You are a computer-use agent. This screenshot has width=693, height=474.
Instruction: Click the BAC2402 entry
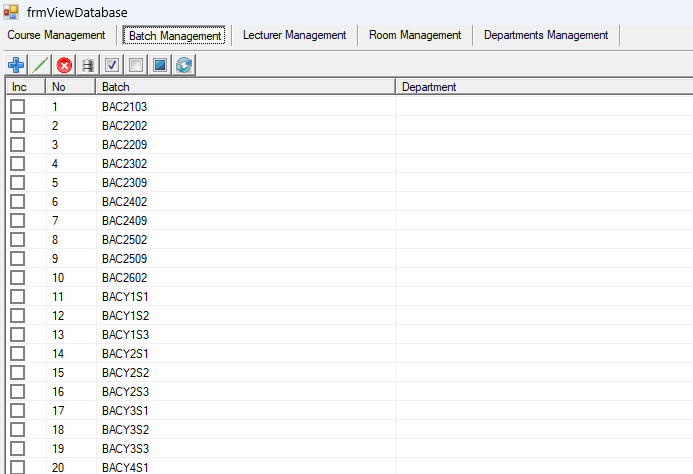[246, 202]
